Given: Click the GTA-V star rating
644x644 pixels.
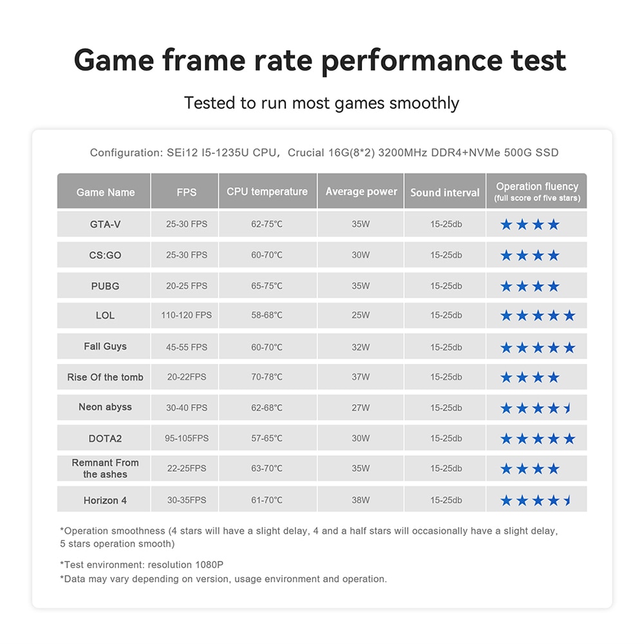Looking at the screenshot, I should [530, 224].
